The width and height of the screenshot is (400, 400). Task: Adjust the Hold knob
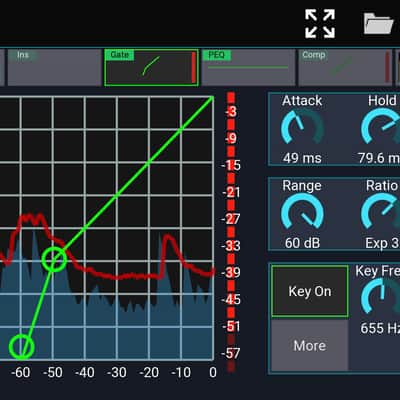382,128
